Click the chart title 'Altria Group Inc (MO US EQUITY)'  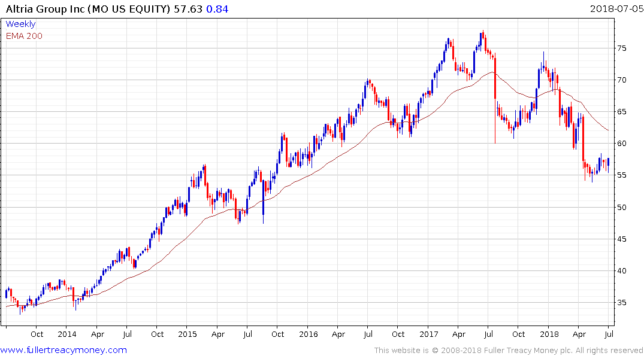[x=88, y=9]
